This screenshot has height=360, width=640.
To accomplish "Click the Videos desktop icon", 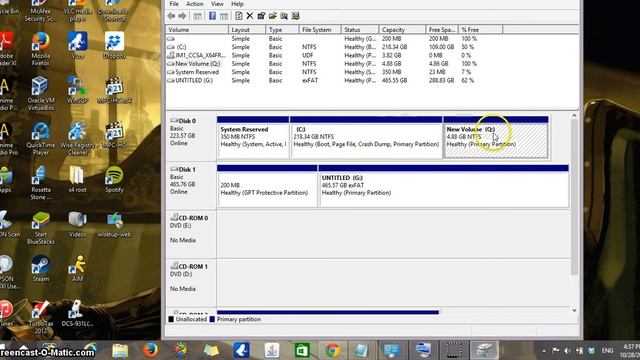I will (x=77, y=224).
